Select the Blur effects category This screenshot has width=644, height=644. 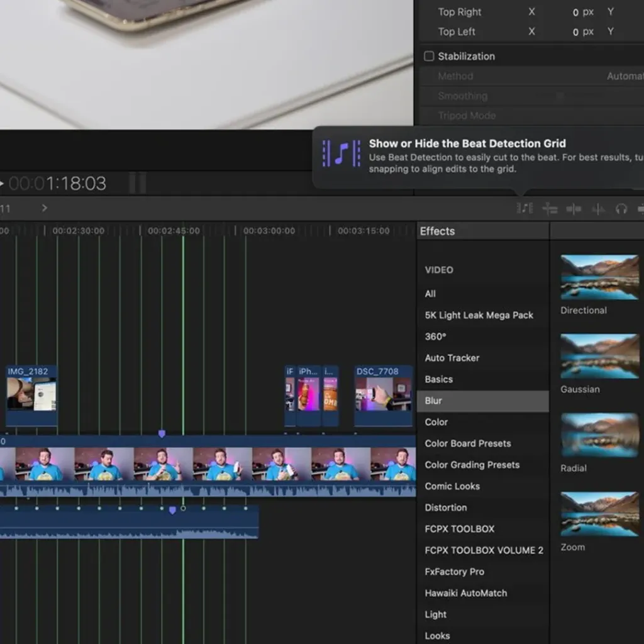tap(482, 401)
